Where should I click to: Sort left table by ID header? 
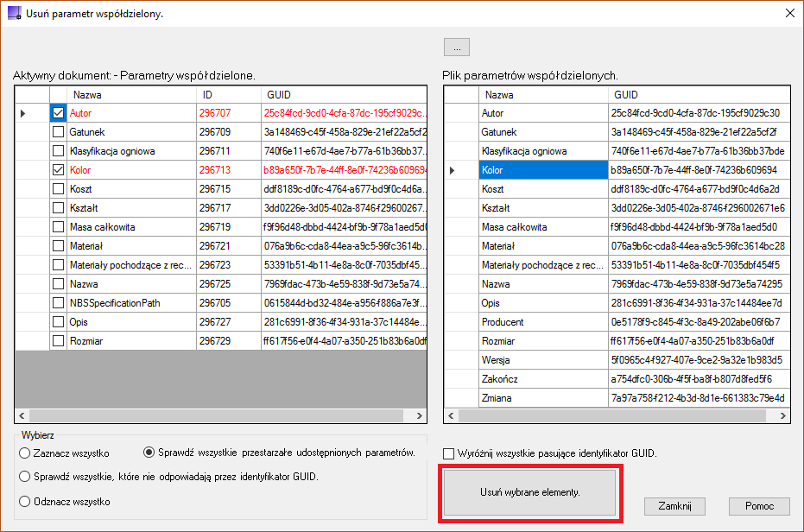tap(229, 95)
